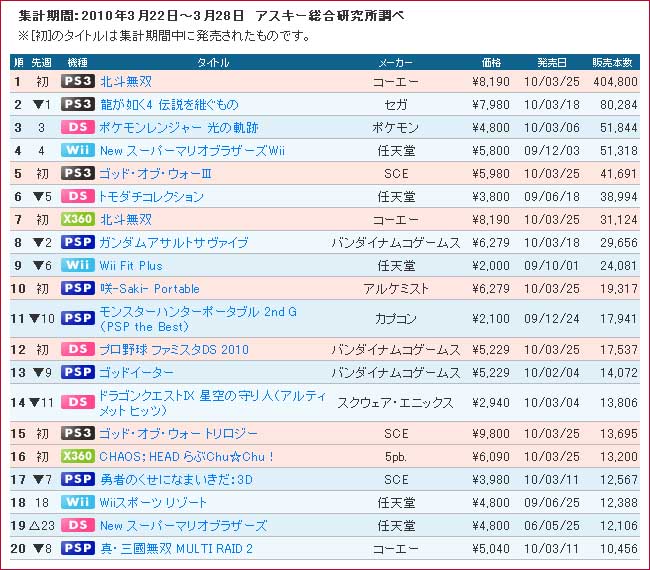Screen dimensions: 650x570
Task: Click the Wii badge beside Wii Fit Plus
Action: [78, 265]
